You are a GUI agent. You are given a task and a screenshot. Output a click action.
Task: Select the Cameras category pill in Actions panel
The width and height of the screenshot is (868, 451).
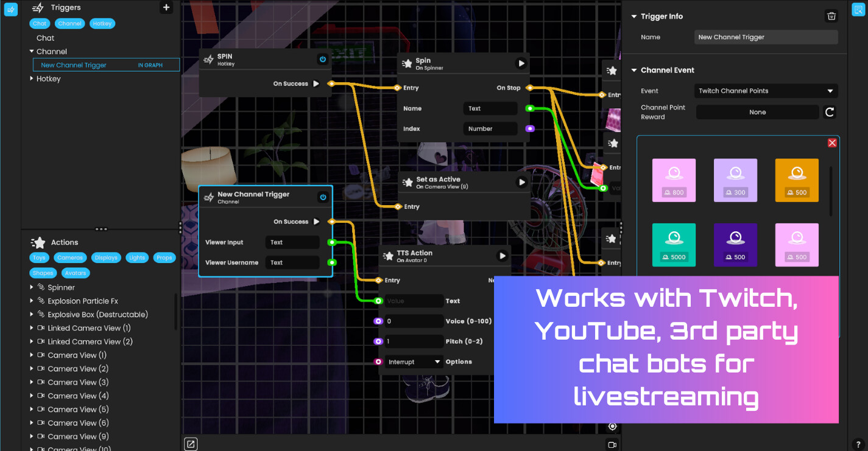(x=69, y=257)
